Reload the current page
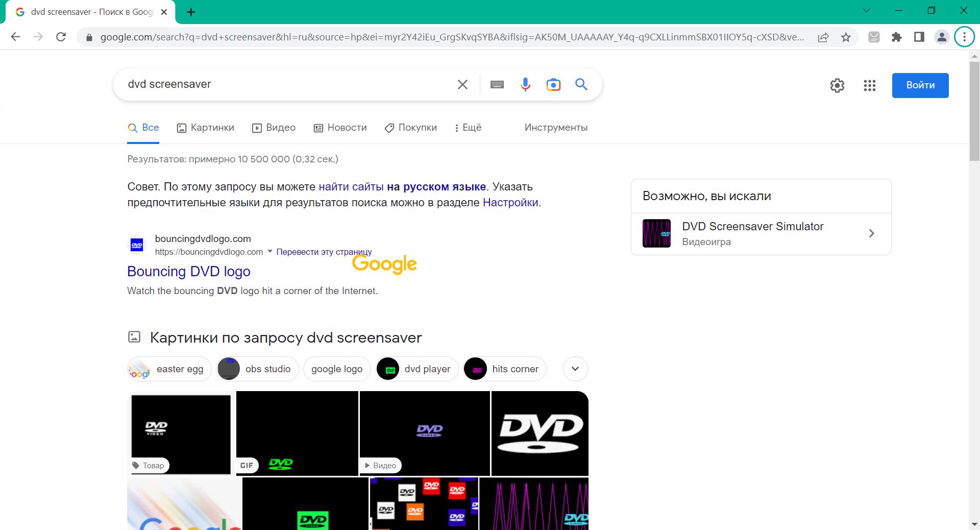 (x=61, y=37)
